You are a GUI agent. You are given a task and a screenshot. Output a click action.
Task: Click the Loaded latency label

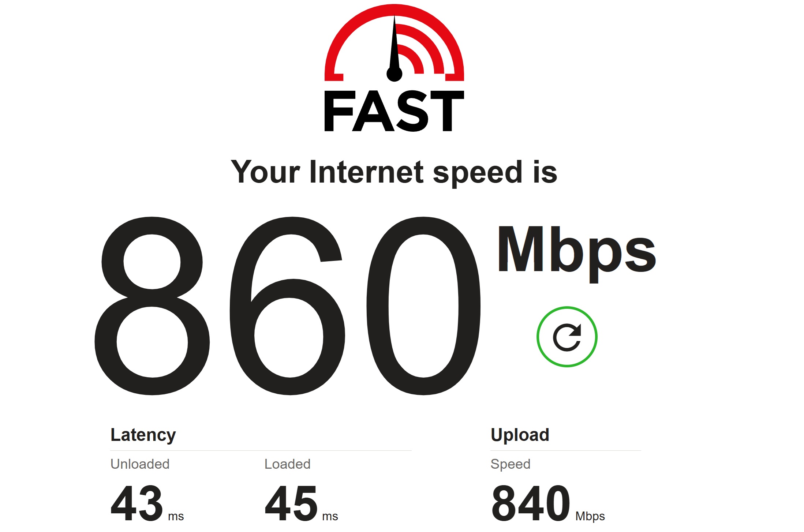[287, 464]
